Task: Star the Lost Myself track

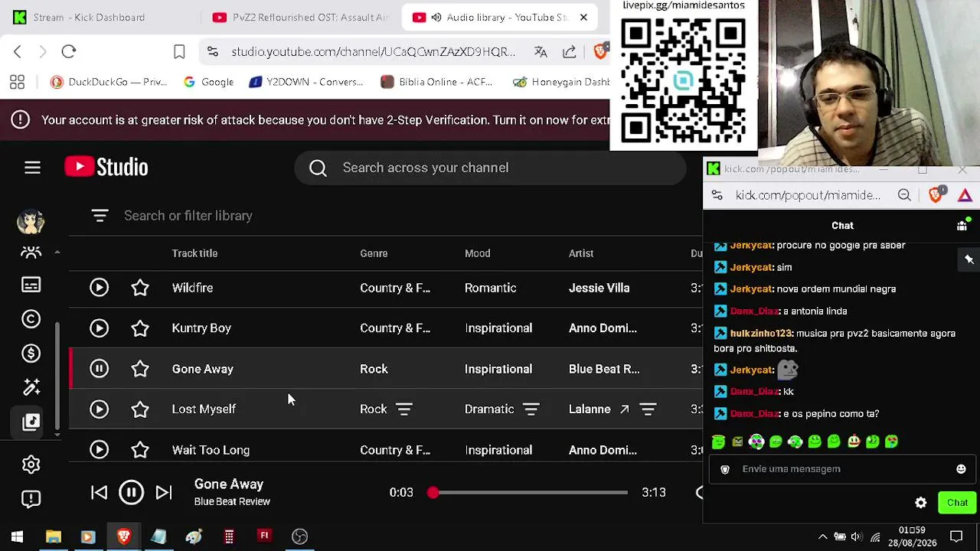Action: (x=140, y=409)
